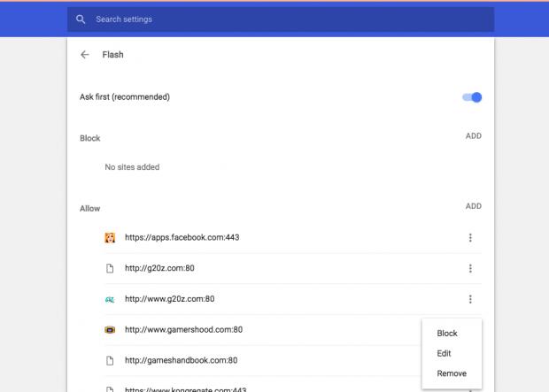549x392 pixels.
Task: Select the http://www.gamershood.com:80 entry text
Action: 183,330
